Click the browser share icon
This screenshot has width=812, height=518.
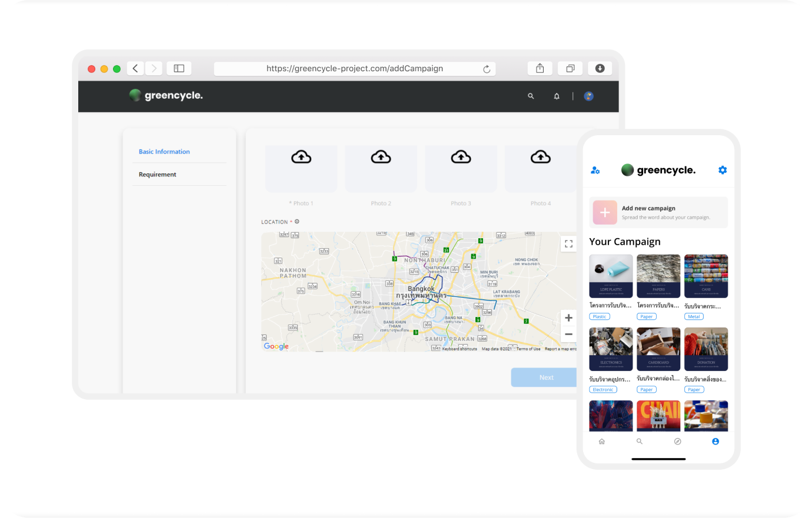(540, 68)
